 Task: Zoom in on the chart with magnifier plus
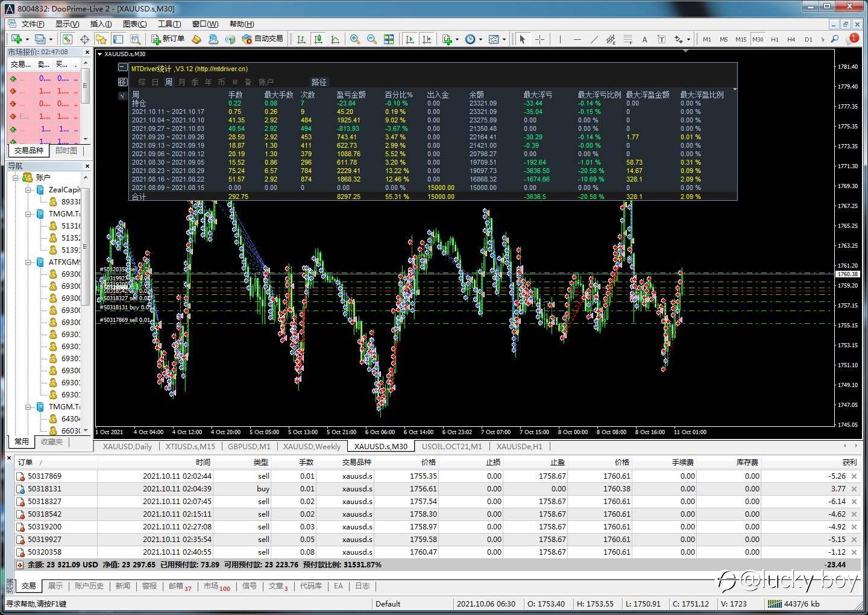pos(355,39)
